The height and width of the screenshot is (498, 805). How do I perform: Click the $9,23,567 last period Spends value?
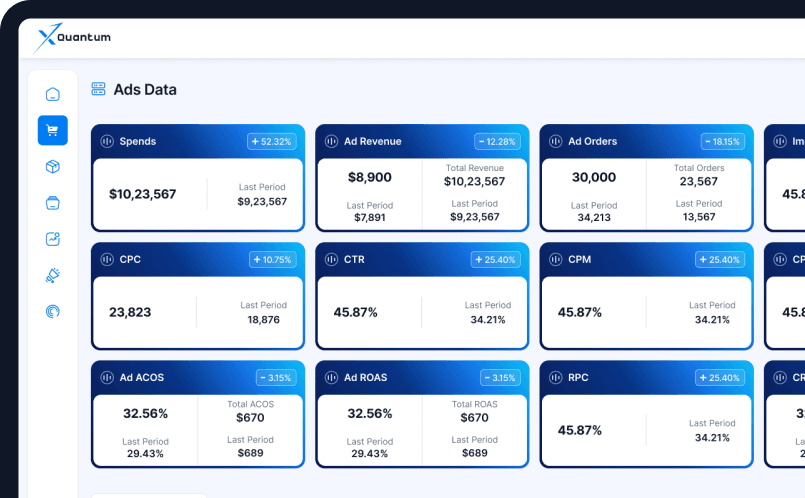[262, 202]
